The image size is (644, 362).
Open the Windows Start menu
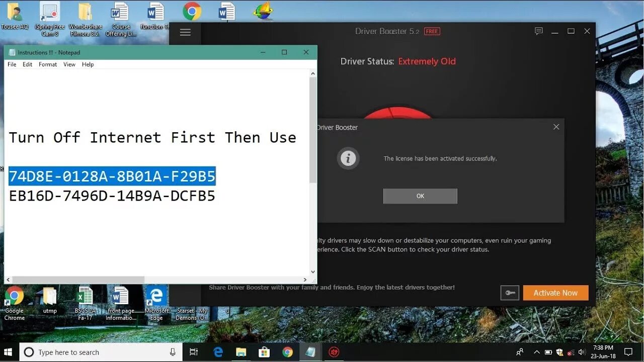pos(9,352)
